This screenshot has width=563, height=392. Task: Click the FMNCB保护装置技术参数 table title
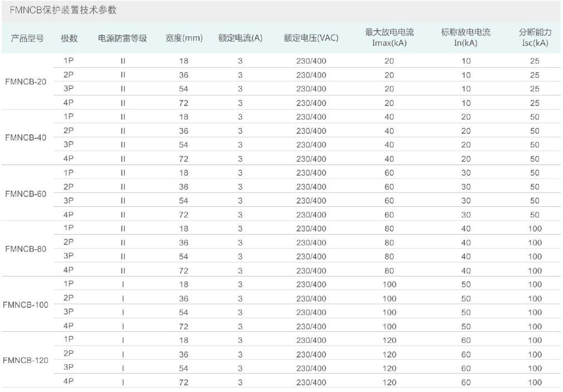[63, 11]
